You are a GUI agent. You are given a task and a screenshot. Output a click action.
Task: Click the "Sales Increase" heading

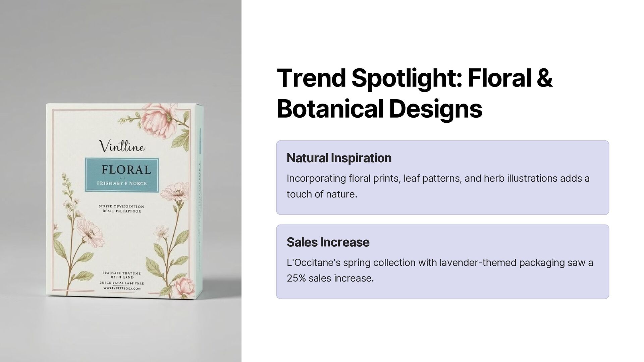[328, 242]
